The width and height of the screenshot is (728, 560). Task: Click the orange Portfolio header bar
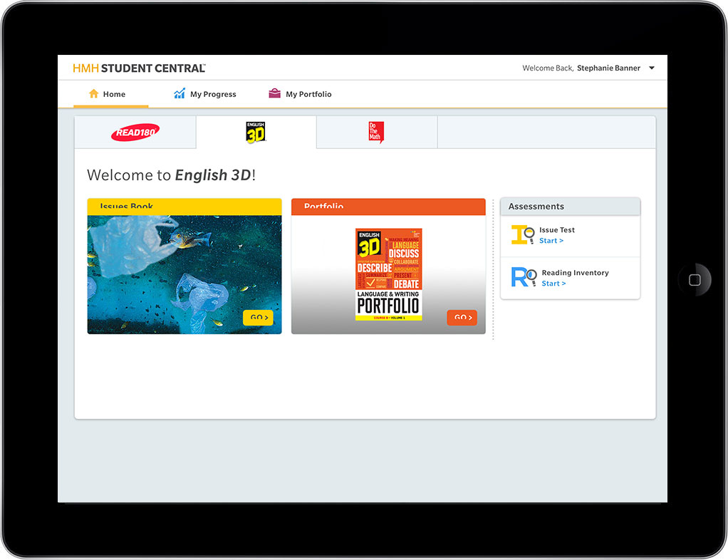(388, 207)
